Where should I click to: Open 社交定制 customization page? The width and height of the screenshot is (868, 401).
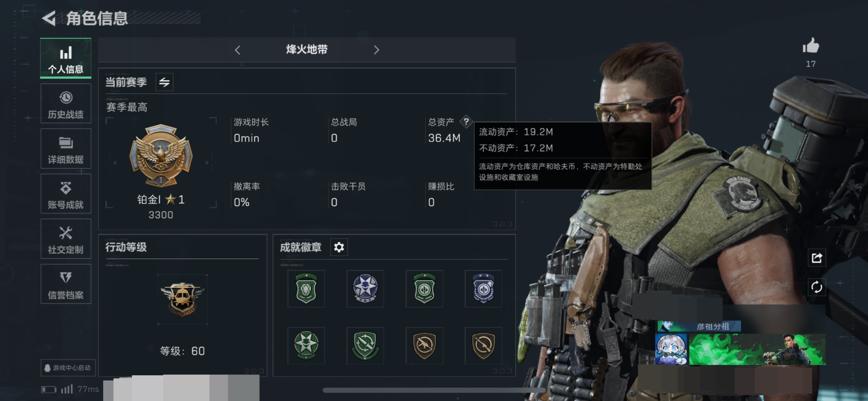tap(66, 239)
